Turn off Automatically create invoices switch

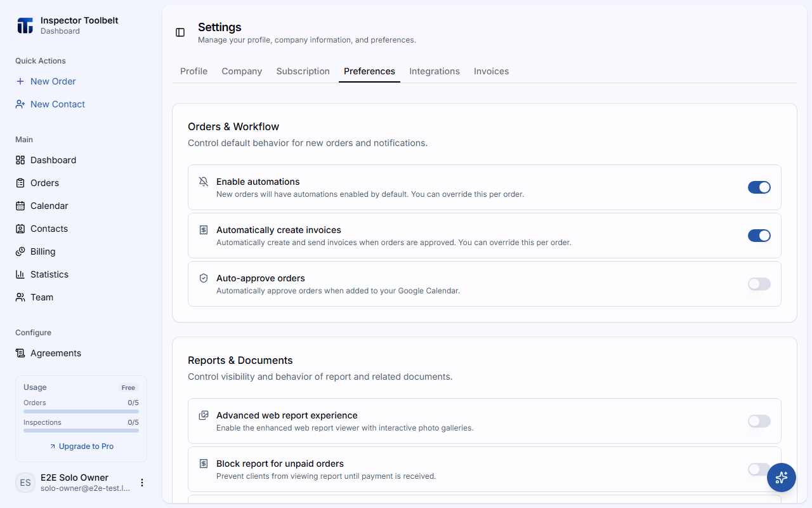tap(759, 236)
